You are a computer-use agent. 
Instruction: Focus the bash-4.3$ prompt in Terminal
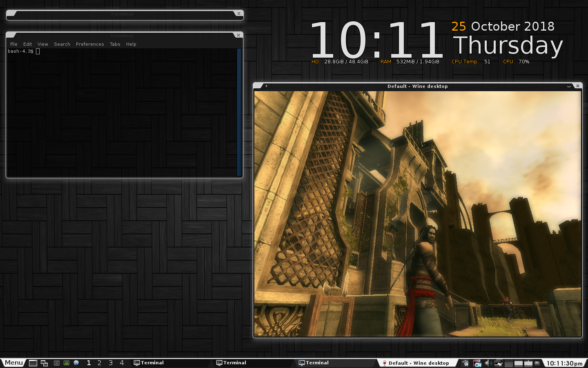(x=20, y=51)
